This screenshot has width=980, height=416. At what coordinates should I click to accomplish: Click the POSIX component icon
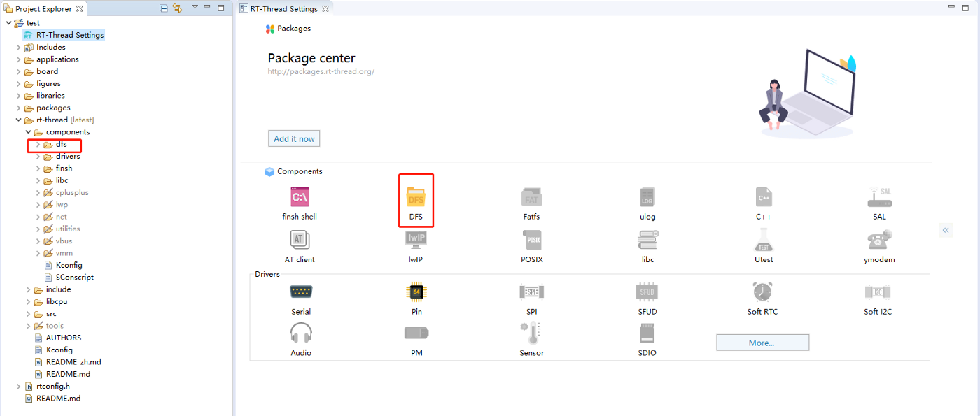tap(531, 240)
